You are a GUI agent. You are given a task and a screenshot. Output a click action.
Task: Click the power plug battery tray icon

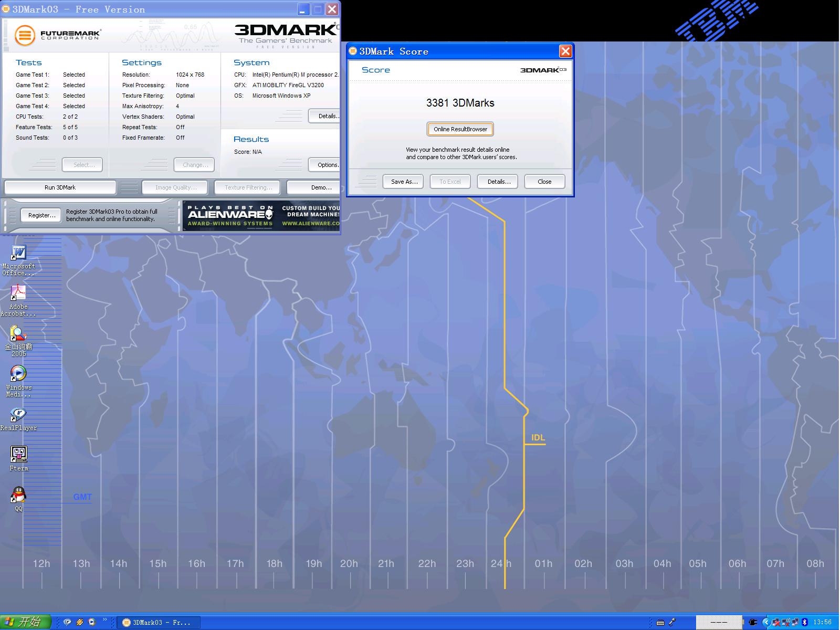point(753,622)
